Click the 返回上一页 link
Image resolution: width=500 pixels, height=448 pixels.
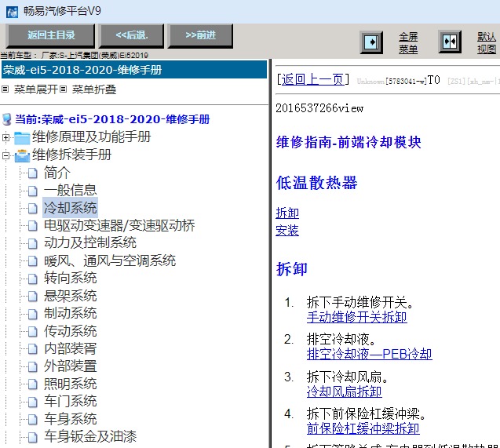312,80
